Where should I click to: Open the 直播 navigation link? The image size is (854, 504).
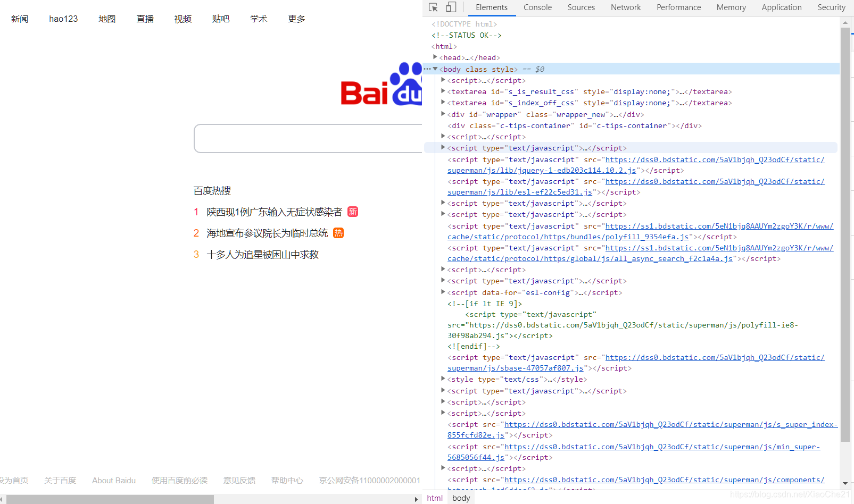[145, 19]
